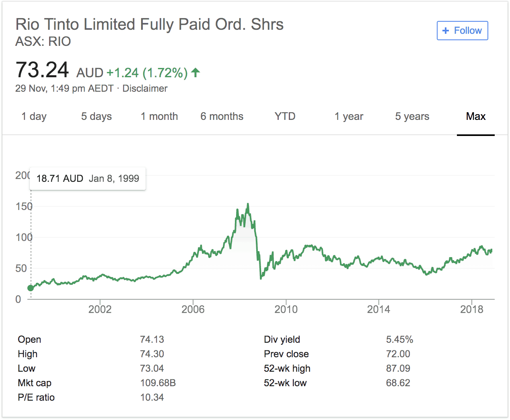Click the 2002 x-axis label
Screen dimensions: 510x420
click(100, 309)
